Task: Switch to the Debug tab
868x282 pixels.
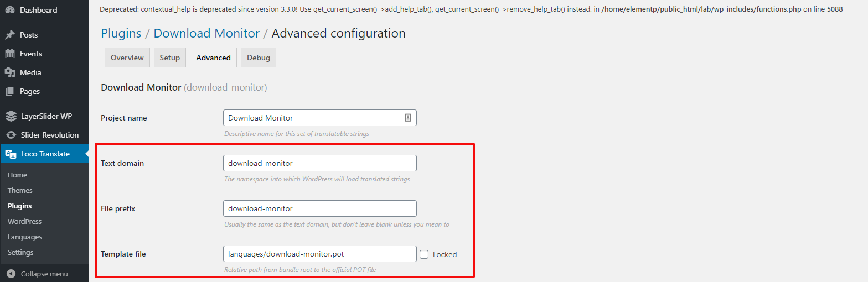Action: tap(259, 58)
